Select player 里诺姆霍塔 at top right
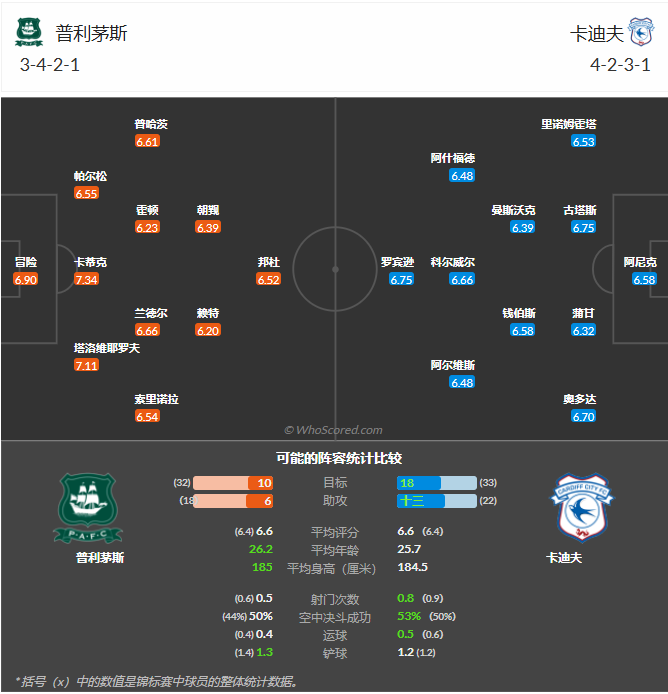Screen dimensions: 668x694 click(x=569, y=124)
